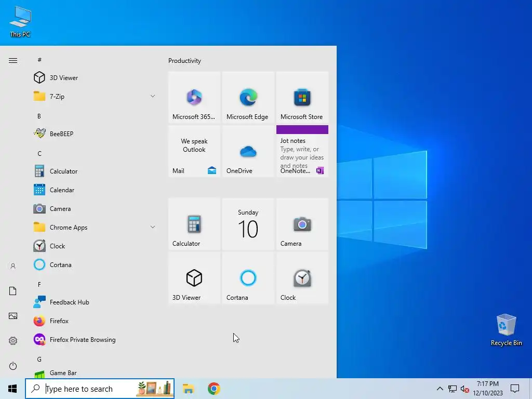The width and height of the screenshot is (532, 399).
Task: Open Pictures from Start sidebar
Action: pyautogui.click(x=13, y=316)
